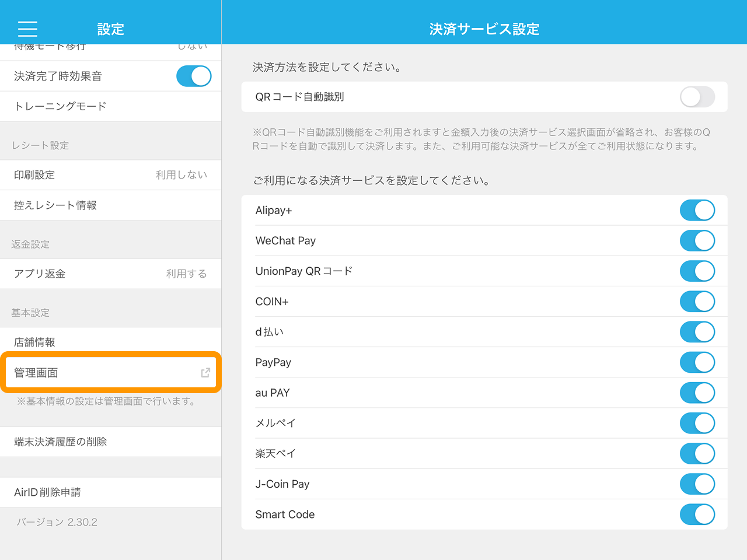Click PayPay service label
This screenshot has width=747, height=560.
click(273, 362)
